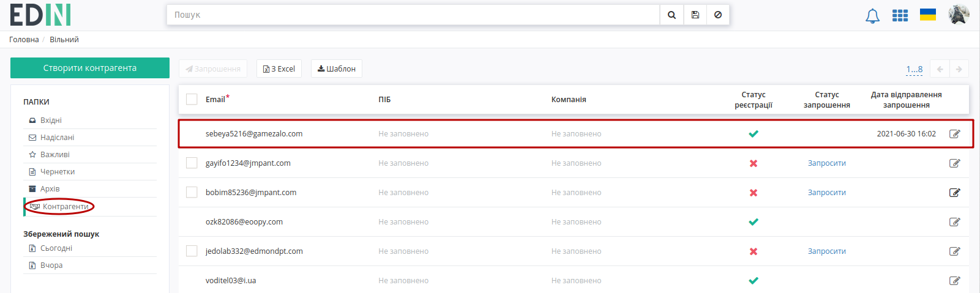Open user profile avatar
This screenshot has height=293, width=980.
coord(959,15)
